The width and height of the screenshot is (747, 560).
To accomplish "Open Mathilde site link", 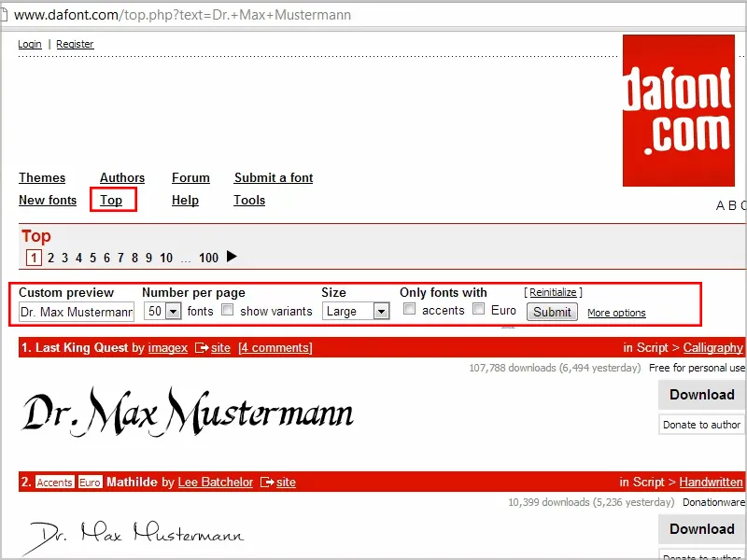I will 286,483.
